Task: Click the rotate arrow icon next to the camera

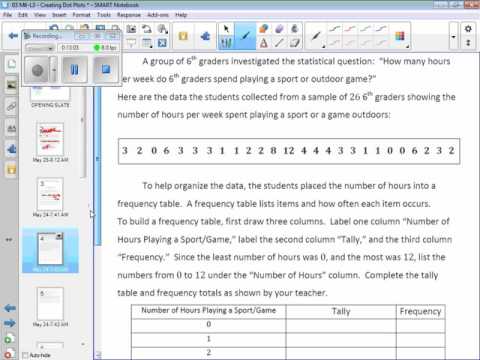Action: click(147, 29)
